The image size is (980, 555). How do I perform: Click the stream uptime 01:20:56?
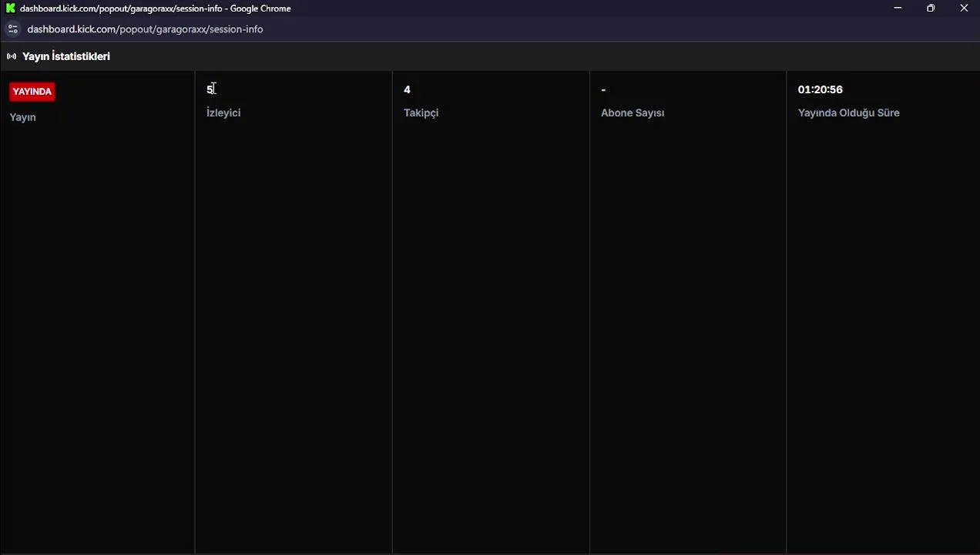(x=820, y=89)
